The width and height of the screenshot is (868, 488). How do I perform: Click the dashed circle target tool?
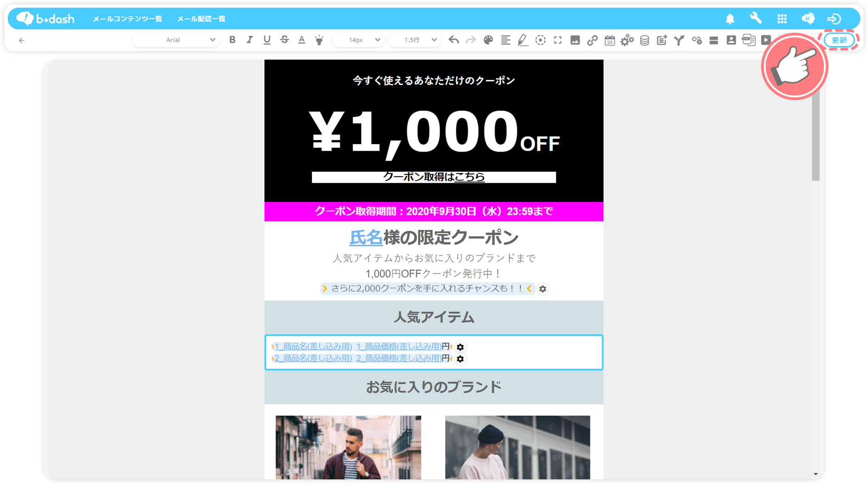pyautogui.click(x=541, y=40)
